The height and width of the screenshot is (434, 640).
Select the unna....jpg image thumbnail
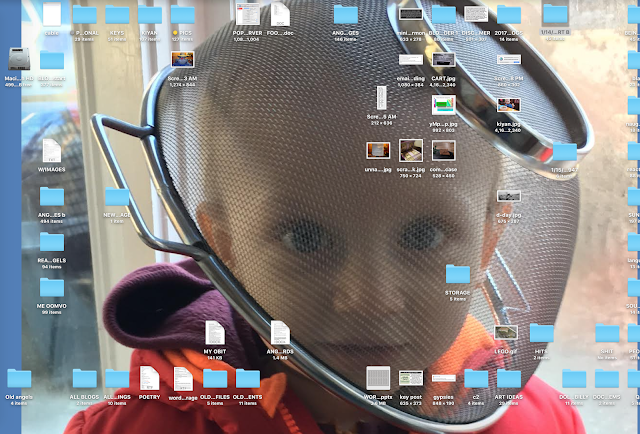tap(378, 150)
